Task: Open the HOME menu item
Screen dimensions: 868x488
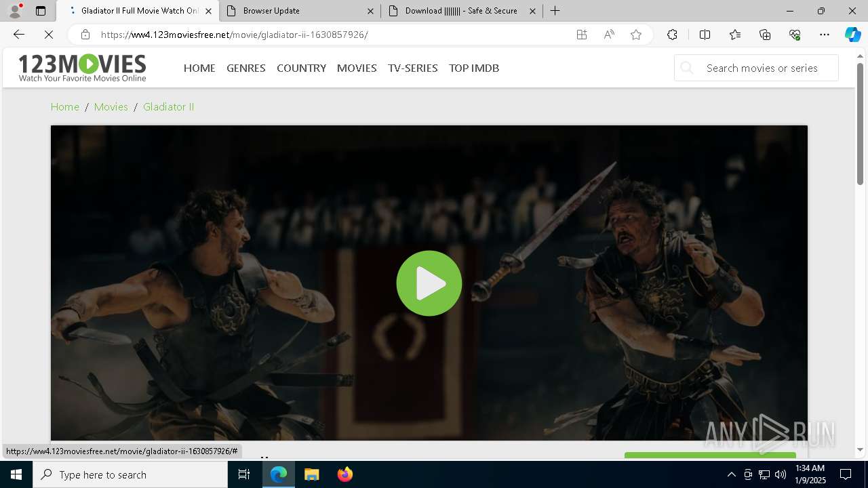Action: pos(199,68)
